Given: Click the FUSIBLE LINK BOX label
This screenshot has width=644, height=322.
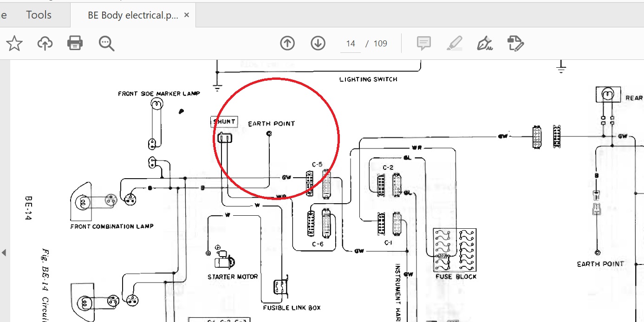Looking at the screenshot, I should pyautogui.click(x=292, y=308).
